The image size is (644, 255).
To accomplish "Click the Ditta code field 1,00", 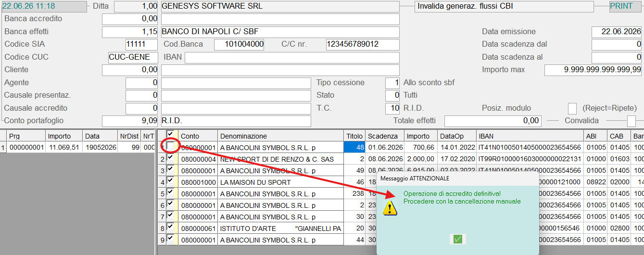I will 136,7.
